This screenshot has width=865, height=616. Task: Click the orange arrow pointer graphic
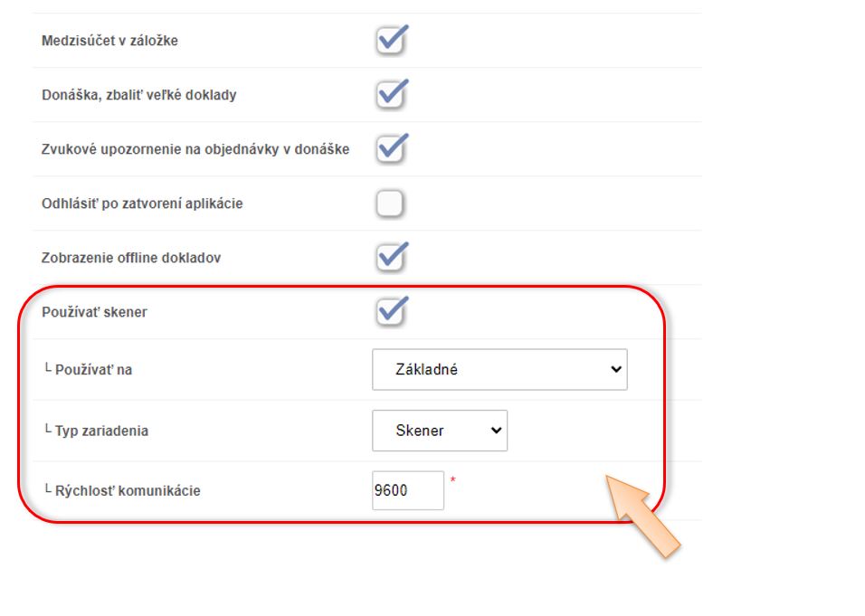coord(644,516)
